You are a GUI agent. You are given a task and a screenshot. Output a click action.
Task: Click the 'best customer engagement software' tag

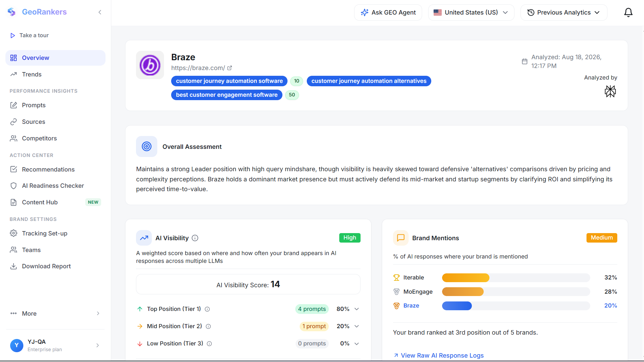click(x=227, y=95)
